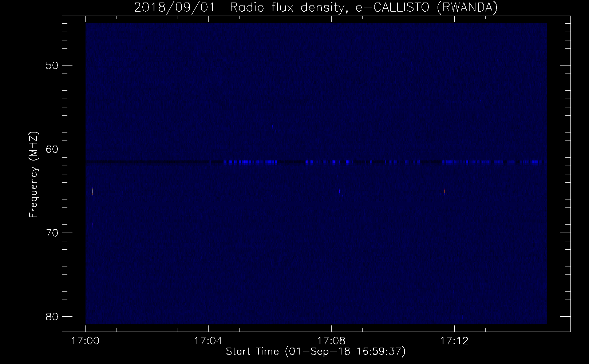Click the Start Time axis label
Screen dimensions: 589x364
[x=316, y=352]
